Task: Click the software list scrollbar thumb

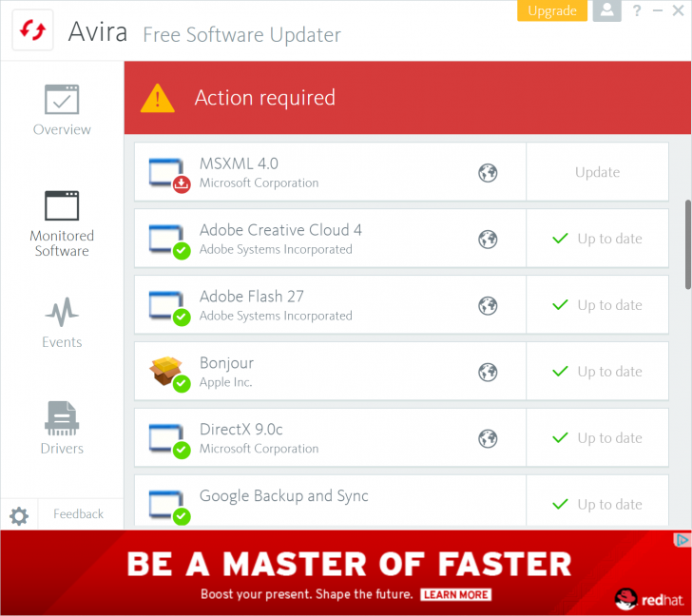Action: coord(688,245)
